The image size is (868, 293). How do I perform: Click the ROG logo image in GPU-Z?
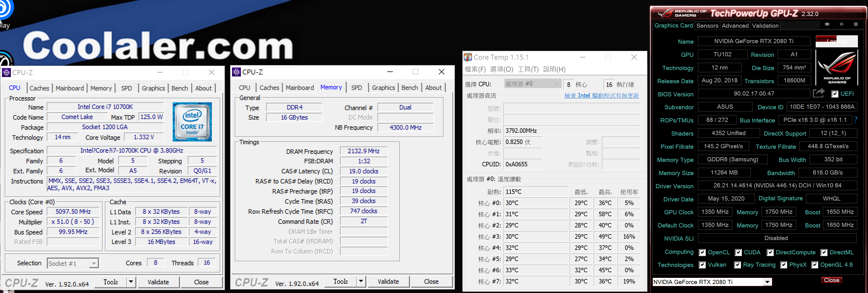pos(837,68)
